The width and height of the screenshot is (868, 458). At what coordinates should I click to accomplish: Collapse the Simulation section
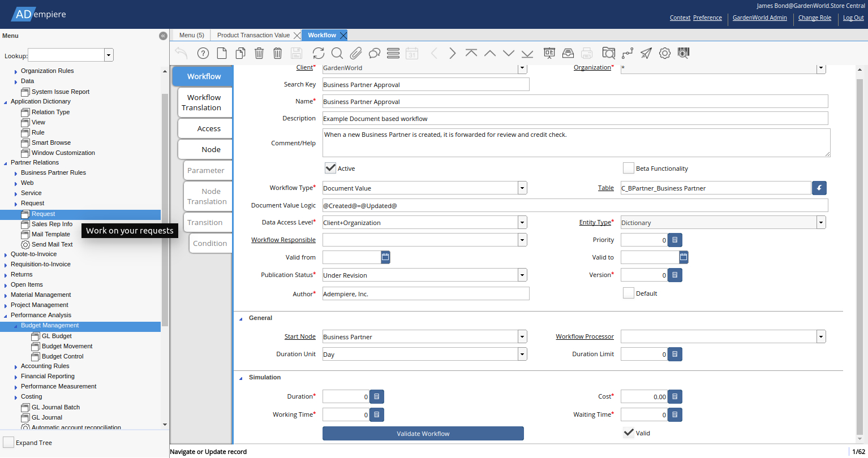[x=241, y=378]
